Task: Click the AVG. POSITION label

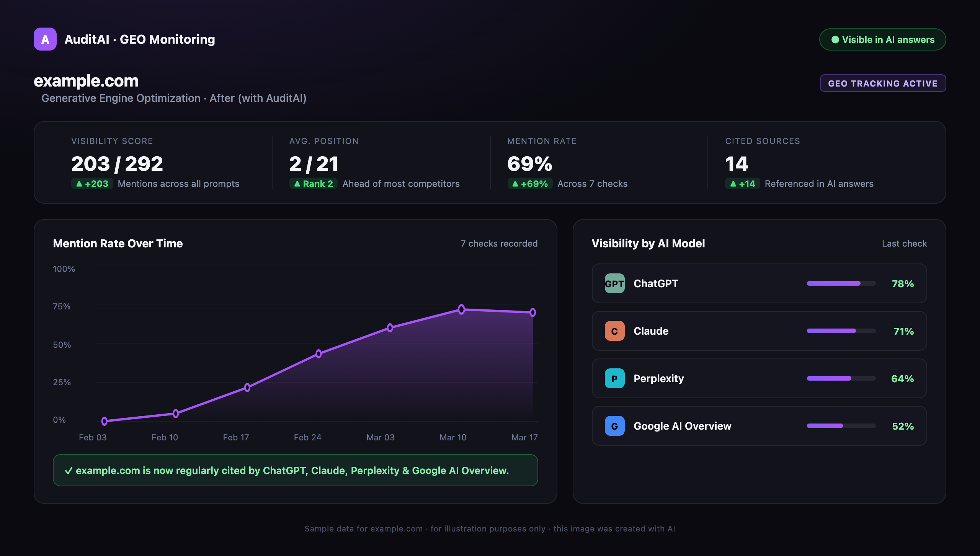Action: [x=324, y=141]
